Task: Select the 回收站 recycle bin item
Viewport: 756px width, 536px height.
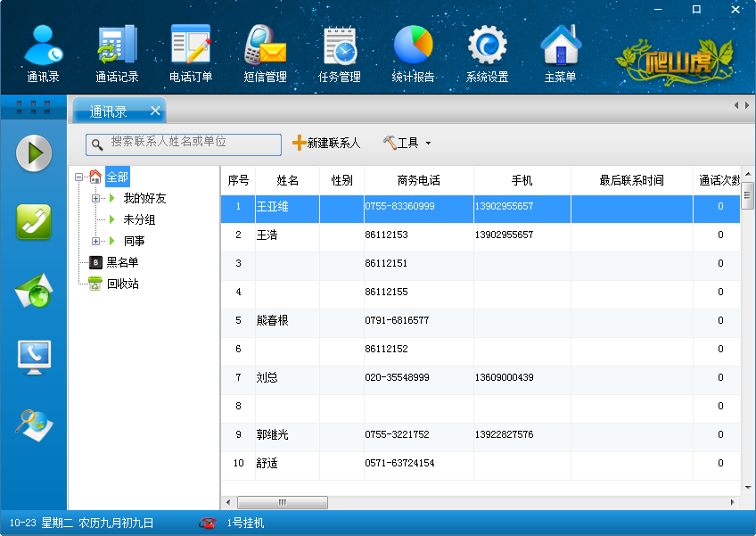Action: tap(122, 284)
